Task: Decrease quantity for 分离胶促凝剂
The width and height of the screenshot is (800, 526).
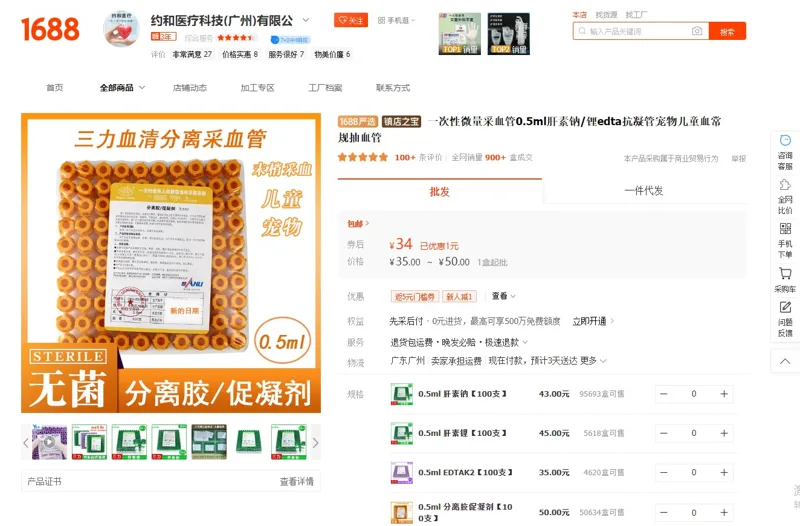Action: [x=664, y=512]
